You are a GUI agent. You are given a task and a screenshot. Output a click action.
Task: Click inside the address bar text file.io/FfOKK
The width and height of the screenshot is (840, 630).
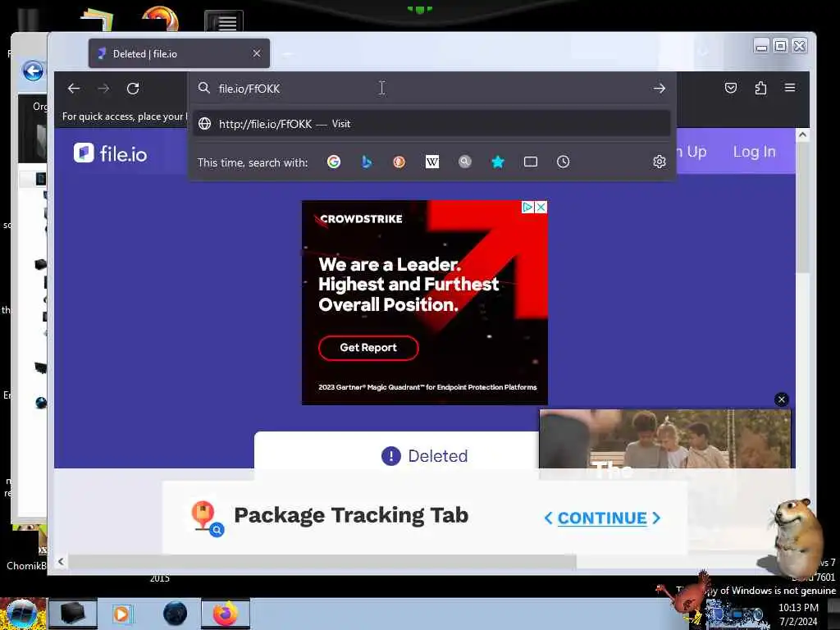point(249,89)
